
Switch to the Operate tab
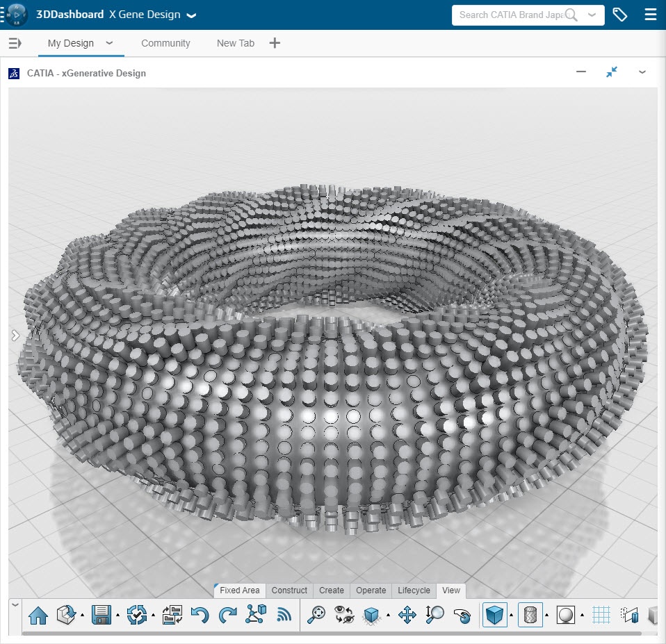pos(371,590)
